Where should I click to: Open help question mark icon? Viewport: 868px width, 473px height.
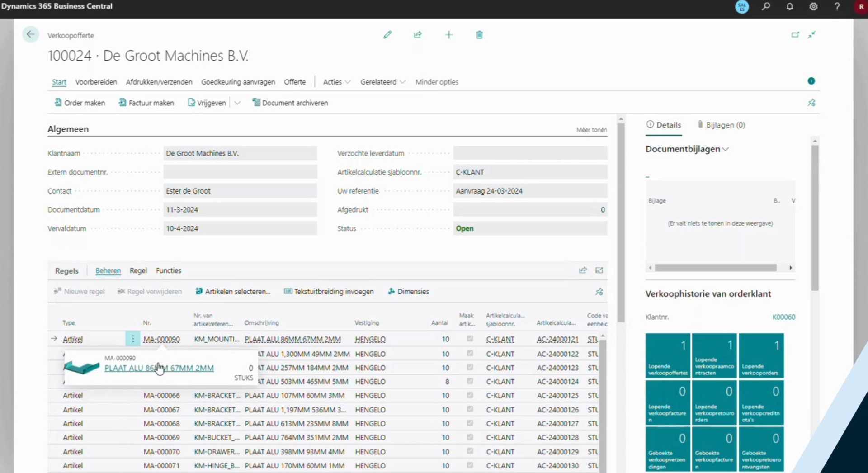pyautogui.click(x=837, y=7)
